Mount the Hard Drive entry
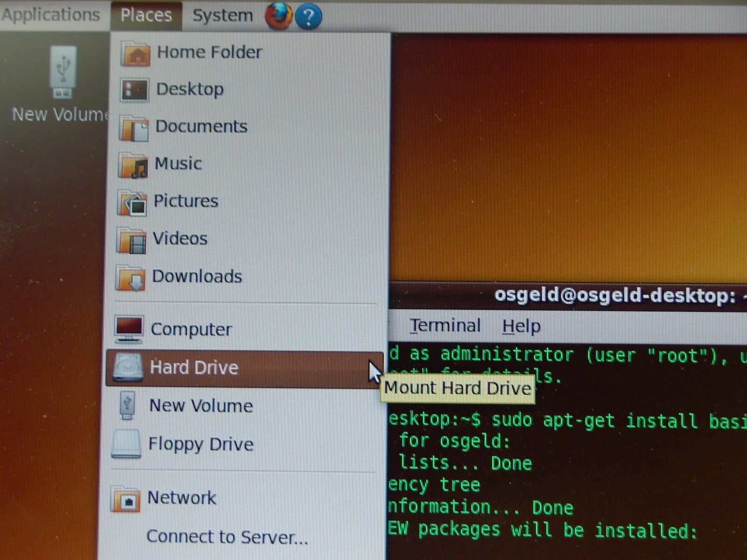The width and height of the screenshot is (747, 560). click(245, 368)
